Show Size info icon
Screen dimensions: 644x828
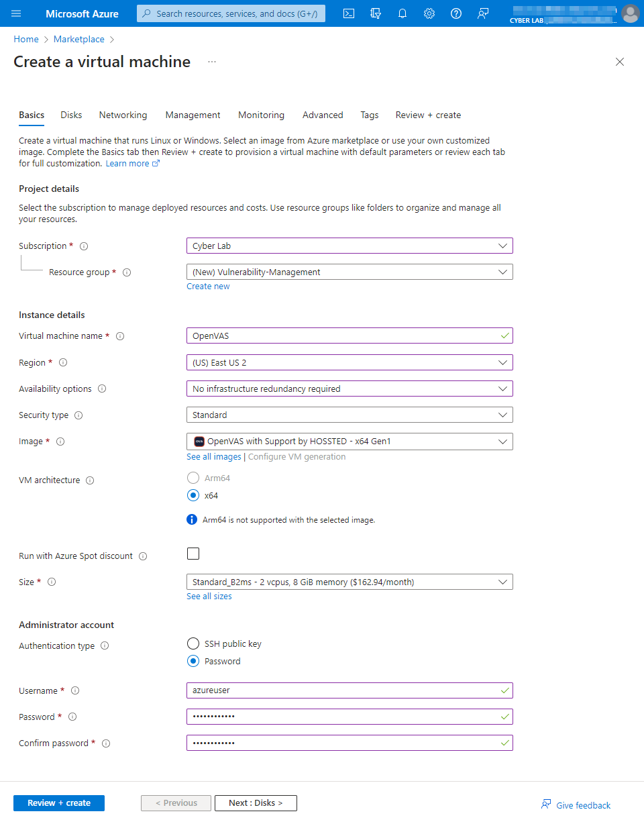click(52, 582)
